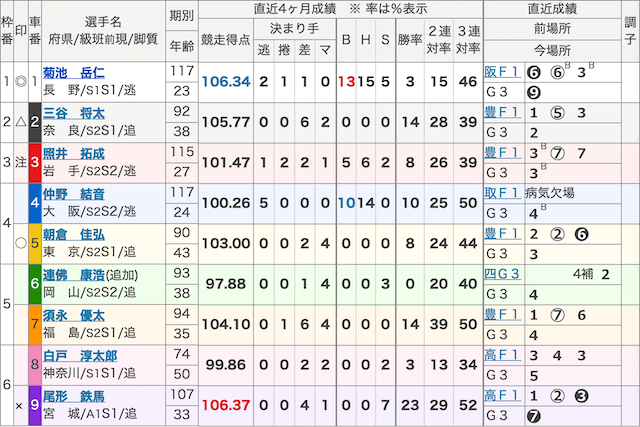Screen dimensions: 640x427
Task: Click the × prediction mark for 尾形
Action: (19, 406)
